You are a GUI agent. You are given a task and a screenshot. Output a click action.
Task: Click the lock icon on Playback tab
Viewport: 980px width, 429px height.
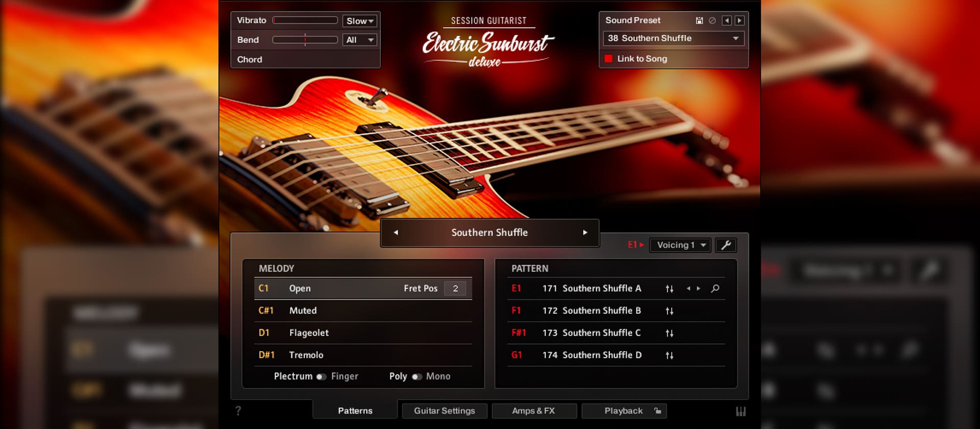[x=657, y=411]
